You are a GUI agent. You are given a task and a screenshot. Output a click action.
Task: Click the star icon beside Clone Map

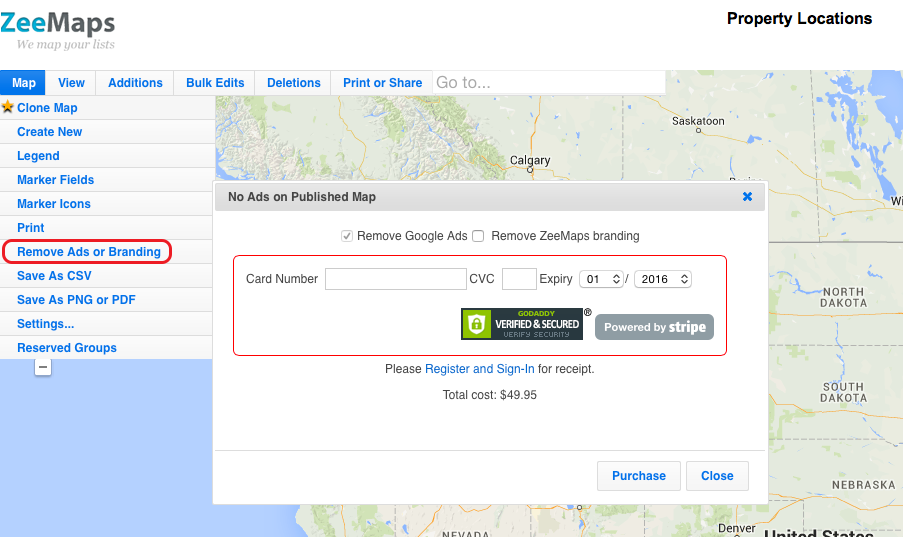pyautogui.click(x=8, y=107)
